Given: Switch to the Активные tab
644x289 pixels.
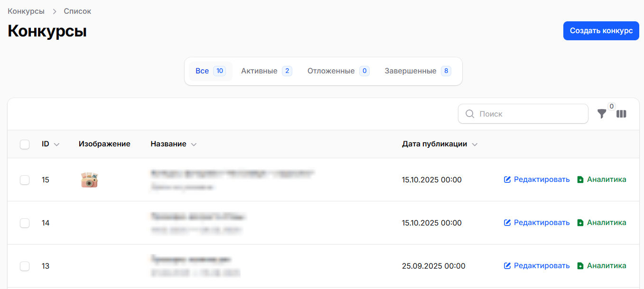Looking at the screenshot, I should 267,71.
